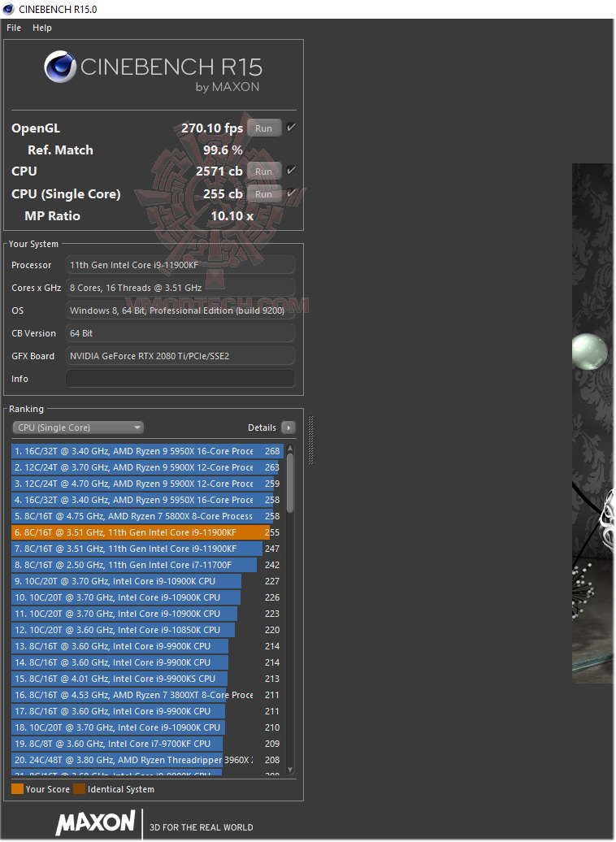
Task: Click the Cores x GHz field
Action: pos(180,288)
